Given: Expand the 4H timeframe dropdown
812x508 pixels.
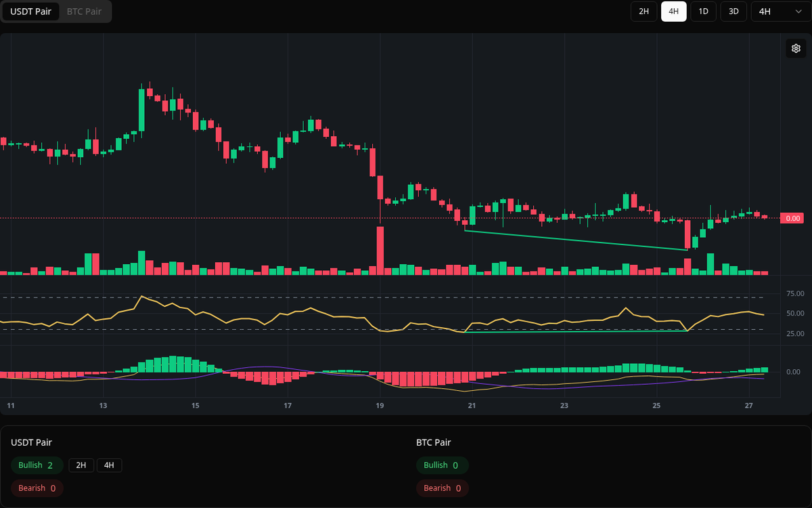Looking at the screenshot, I should [780, 12].
